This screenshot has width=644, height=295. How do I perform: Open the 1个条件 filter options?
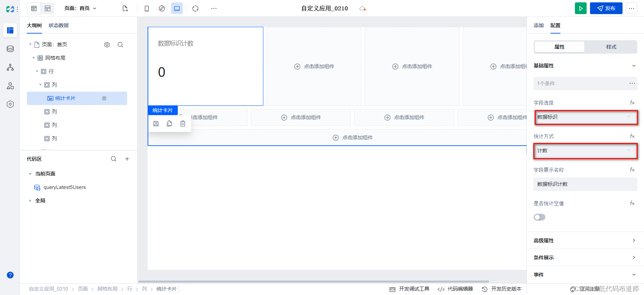pyautogui.click(x=632, y=83)
